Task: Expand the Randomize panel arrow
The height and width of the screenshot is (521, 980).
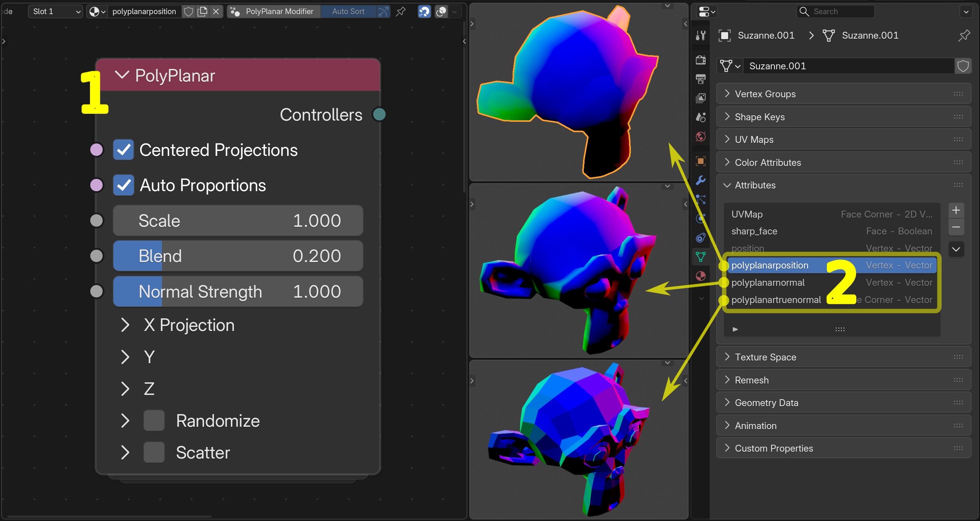Action: [x=125, y=421]
